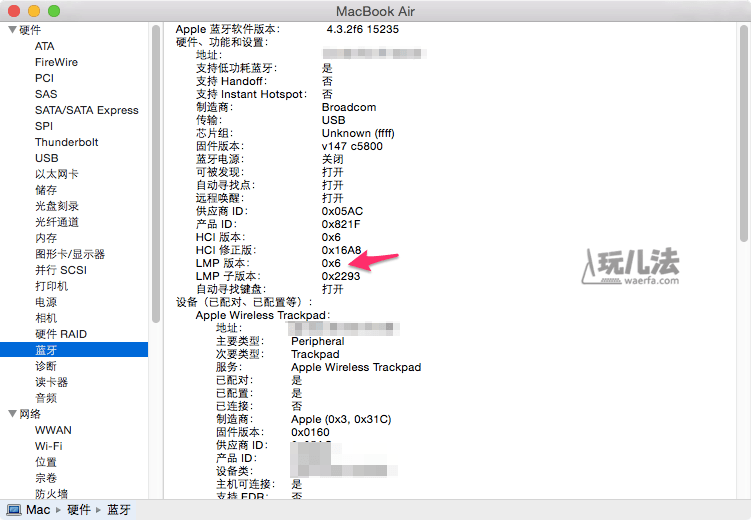The height and width of the screenshot is (520, 751).
Task: Select 相机 in hardware list
Action: [x=46, y=318]
